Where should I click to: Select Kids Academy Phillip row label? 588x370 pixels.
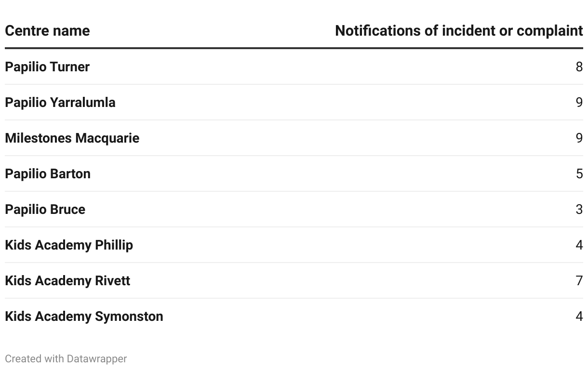tap(69, 245)
